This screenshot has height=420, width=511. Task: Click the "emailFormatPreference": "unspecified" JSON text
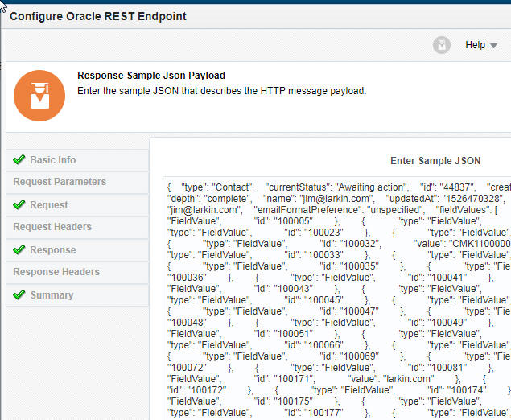coord(339,210)
